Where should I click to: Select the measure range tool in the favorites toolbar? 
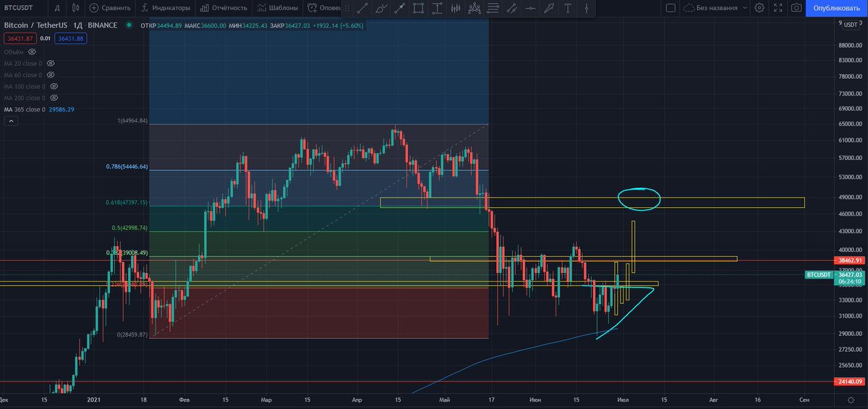[438, 9]
